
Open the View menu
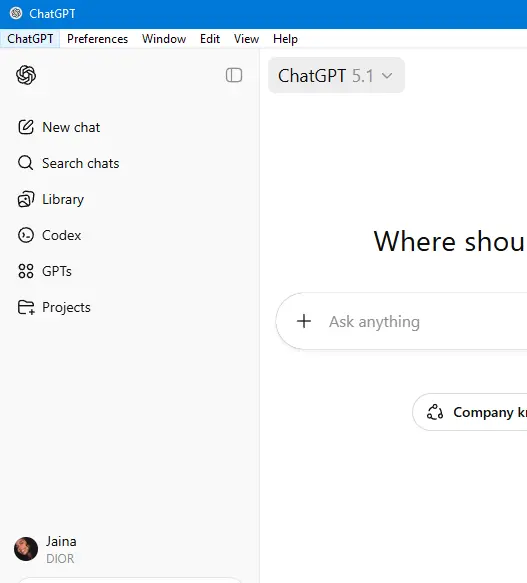coord(246,39)
